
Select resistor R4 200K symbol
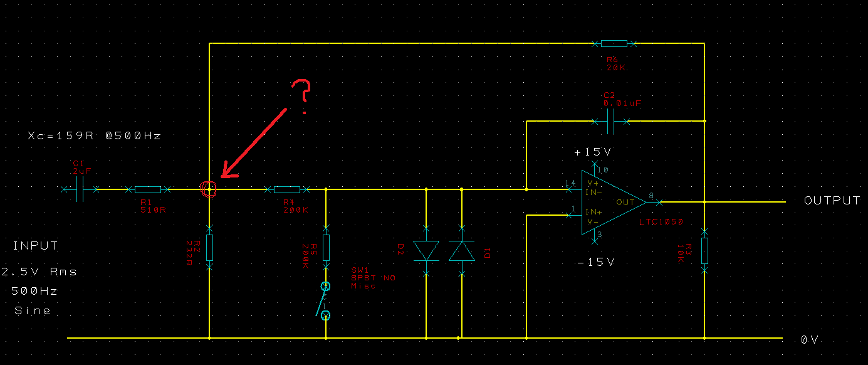[x=287, y=189]
